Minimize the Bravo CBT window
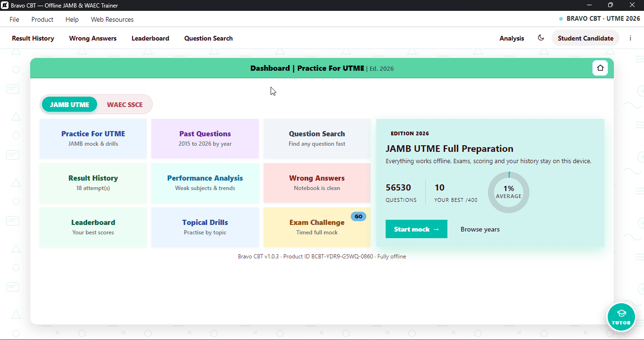Screen dimensions: 644x340 (589, 5)
